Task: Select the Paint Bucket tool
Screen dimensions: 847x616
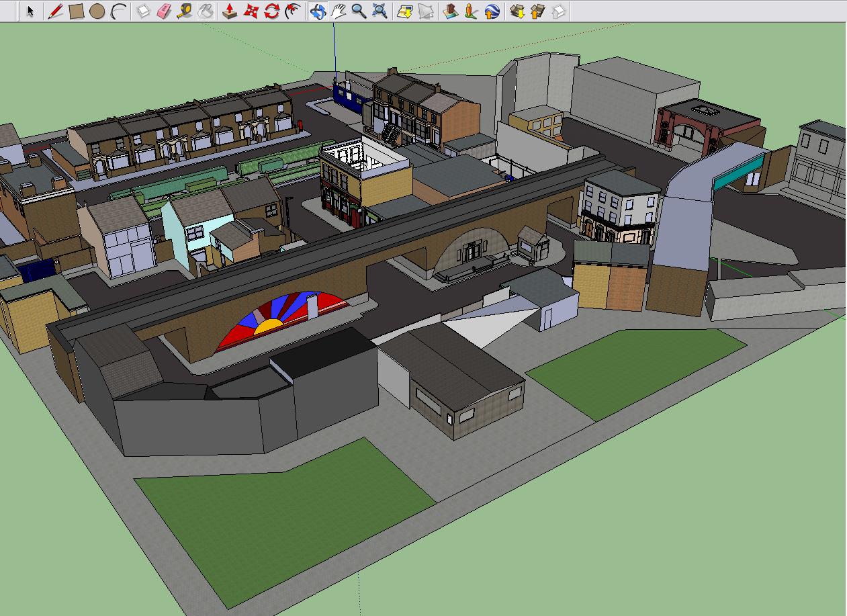Action: point(206,11)
